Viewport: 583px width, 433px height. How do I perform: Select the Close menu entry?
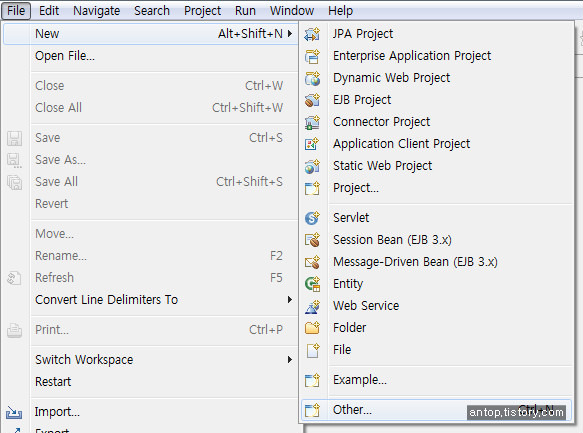pos(150,86)
